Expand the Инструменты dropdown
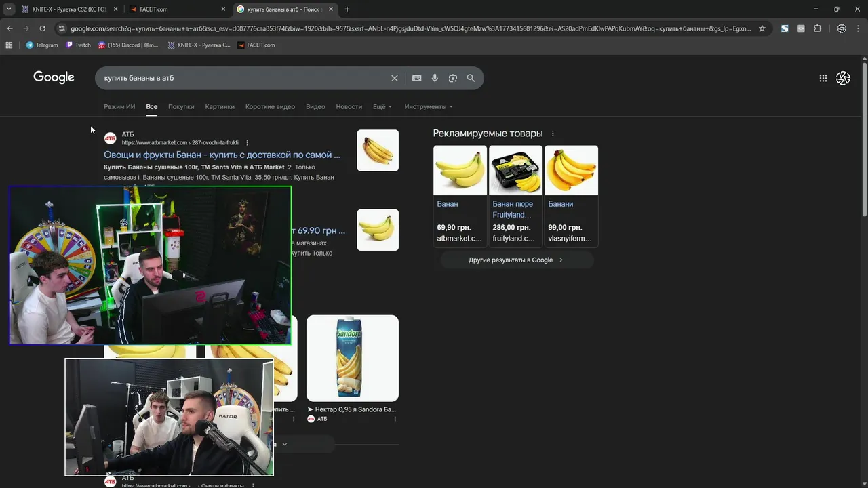Screen dimensions: 868x488 429,106
